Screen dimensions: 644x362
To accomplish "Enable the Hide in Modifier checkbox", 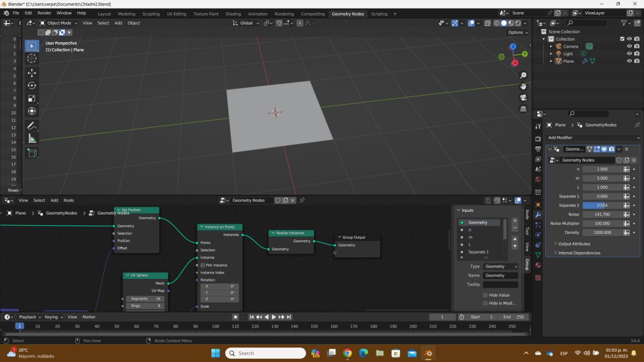I will click(x=486, y=303).
